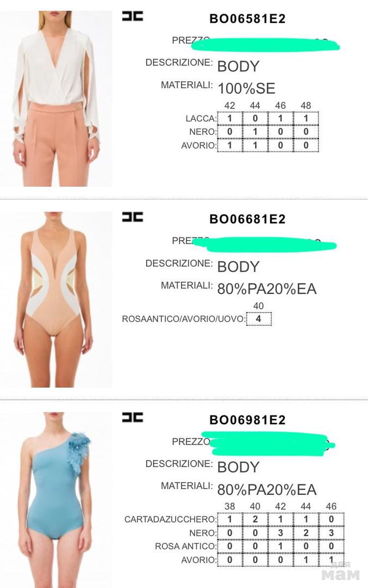Select product code BO06581E2
The image size is (368, 588).
point(248,19)
